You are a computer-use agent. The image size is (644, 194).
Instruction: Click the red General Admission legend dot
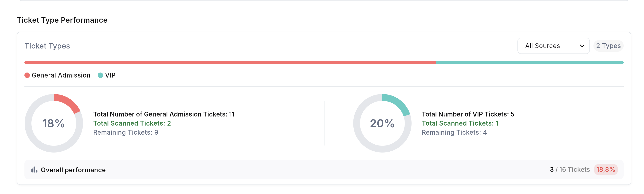point(27,75)
